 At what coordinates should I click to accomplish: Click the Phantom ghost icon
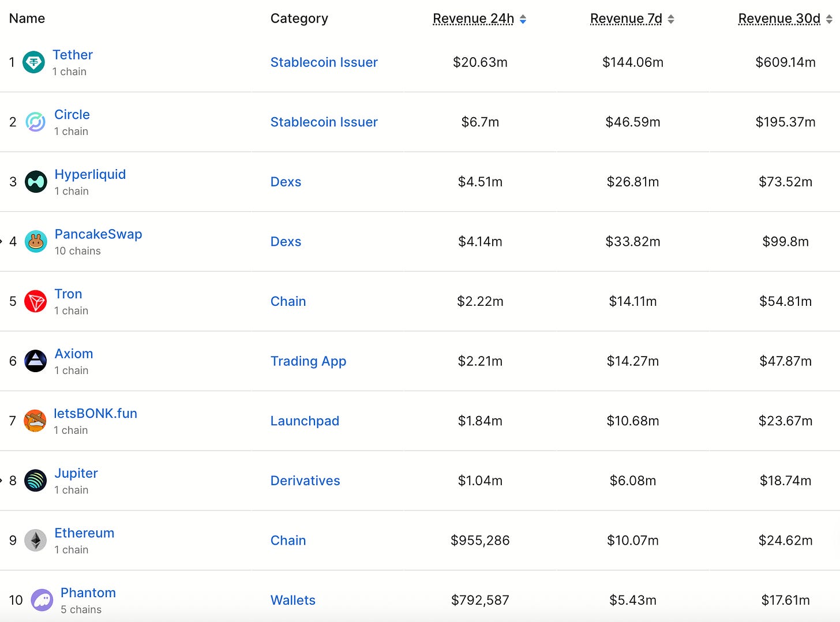click(42, 600)
